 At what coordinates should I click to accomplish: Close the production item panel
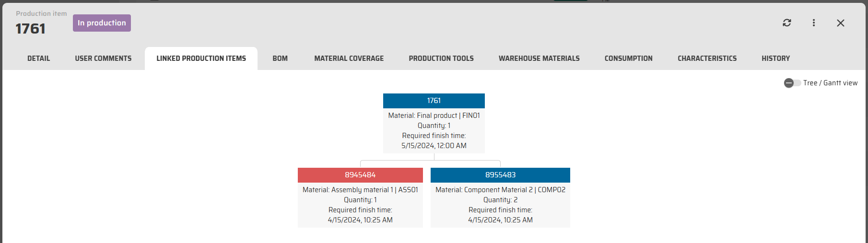tap(841, 23)
